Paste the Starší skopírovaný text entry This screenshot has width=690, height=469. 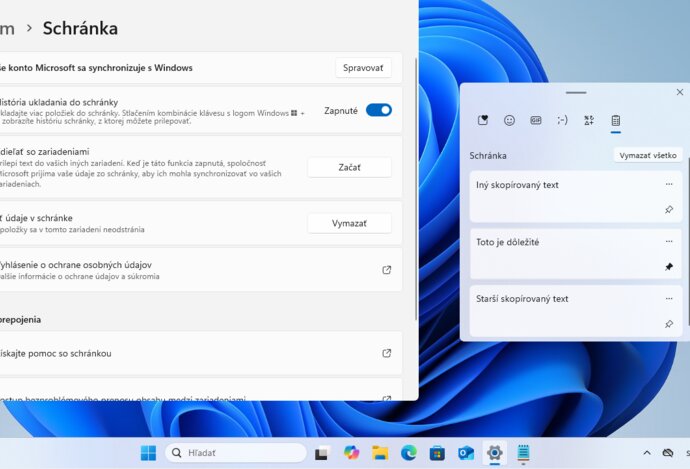(x=576, y=311)
